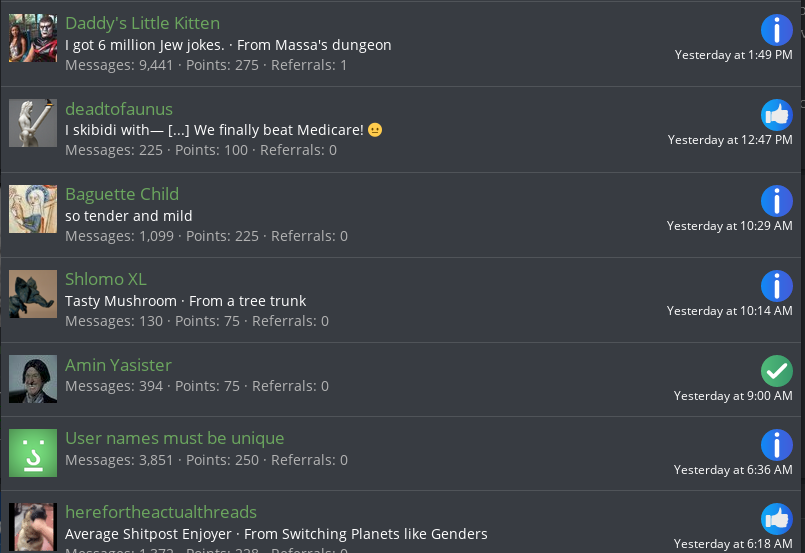Click Amin Yasister's avatar picture
The width and height of the screenshot is (805, 553).
click(33, 380)
